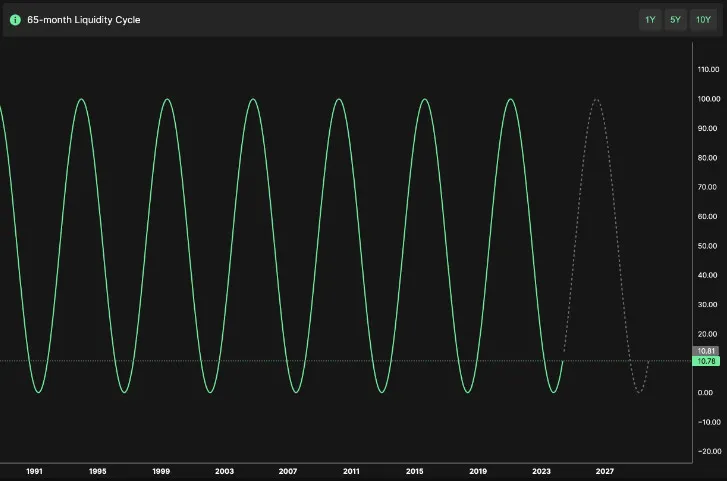Click the 2007 time axis label
Image resolution: width=727 pixels, height=481 pixels.
(288, 470)
